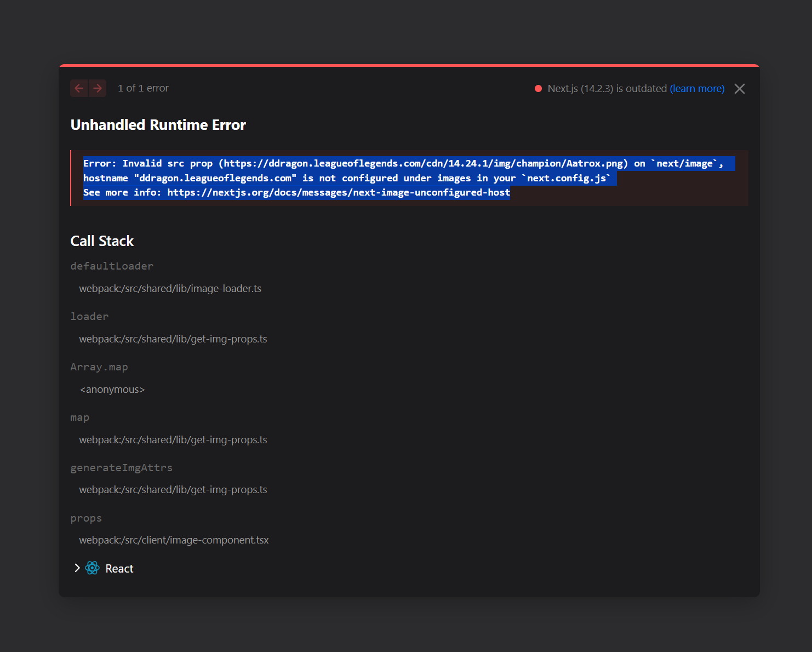Dismiss the error overlay with the X
Viewport: 812px width, 652px height.
(739, 88)
